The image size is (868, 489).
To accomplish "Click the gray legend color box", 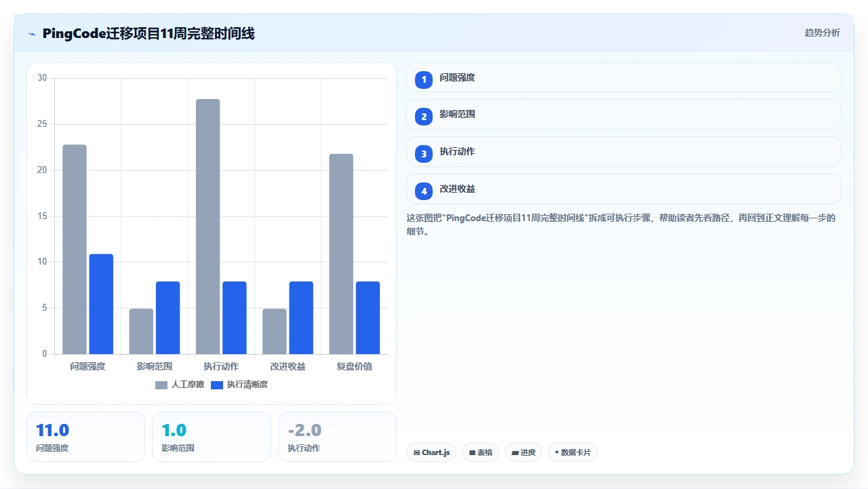I will [x=161, y=385].
